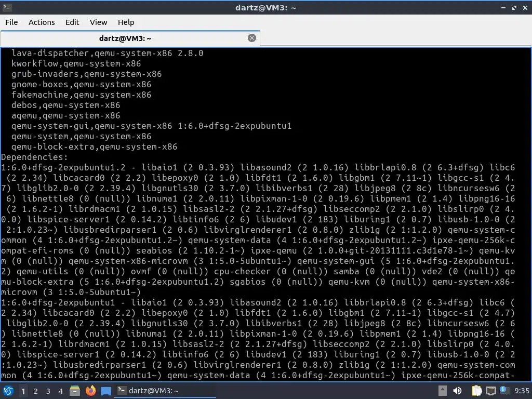Screen dimensions: 532x399
Task: Click the 'Dependencies:' line
Action: [x=35, y=157]
